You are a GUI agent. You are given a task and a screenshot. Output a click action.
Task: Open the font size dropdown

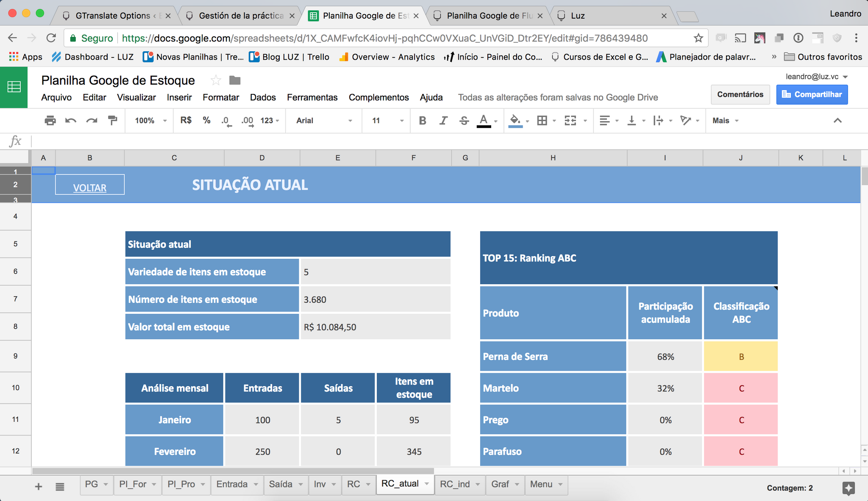click(x=387, y=121)
